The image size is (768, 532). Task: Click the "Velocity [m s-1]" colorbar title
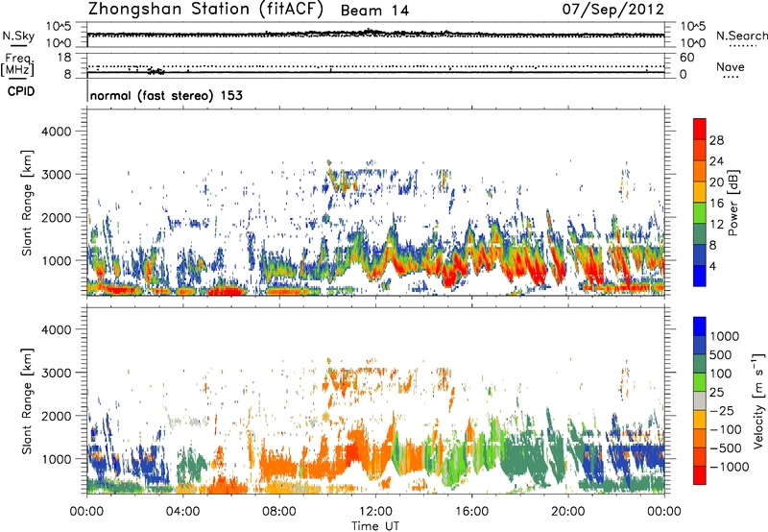(759, 400)
